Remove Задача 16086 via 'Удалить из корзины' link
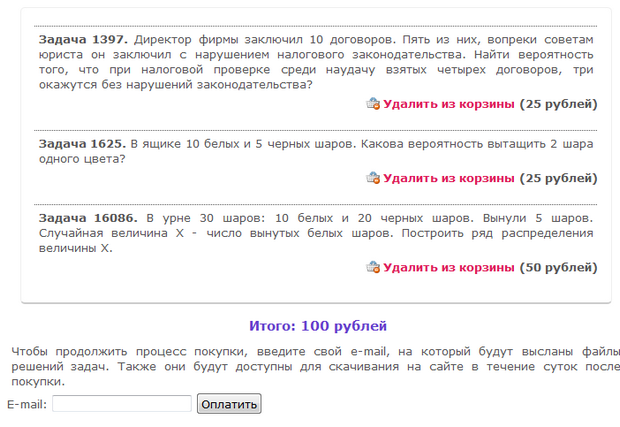Image resolution: width=620 pixels, height=427 pixels. click(x=448, y=268)
